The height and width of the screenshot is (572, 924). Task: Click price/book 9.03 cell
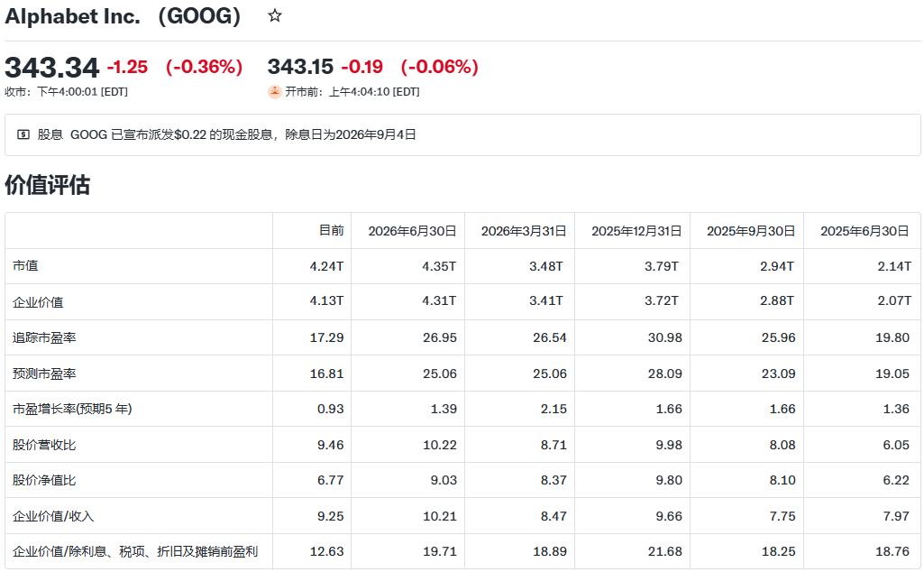(444, 481)
